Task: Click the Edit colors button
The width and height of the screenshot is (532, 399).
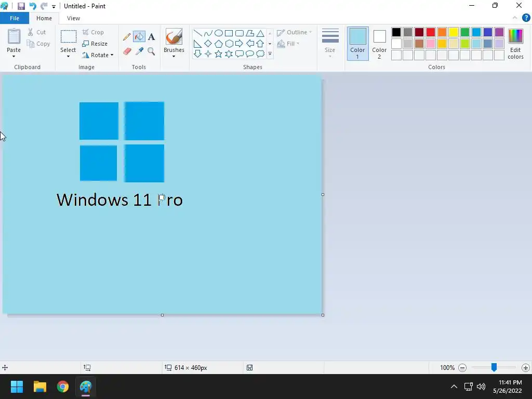Action: tap(515, 44)
